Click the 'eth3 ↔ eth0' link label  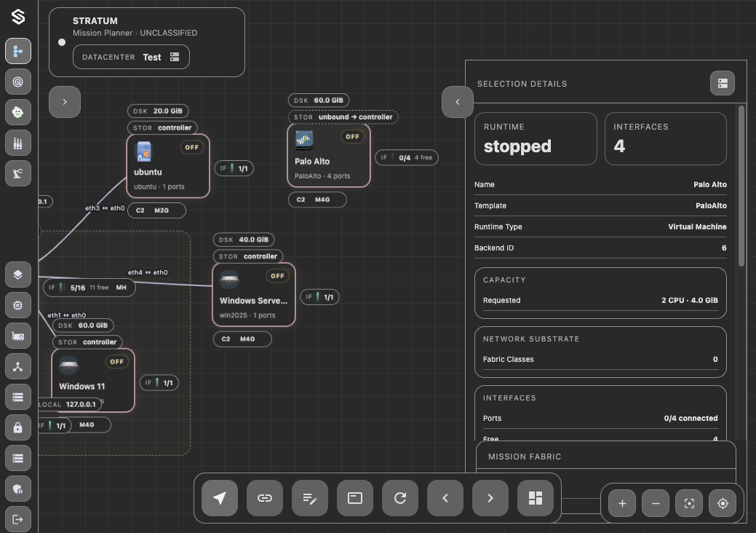pyautogui.click(x=105, y=208)
